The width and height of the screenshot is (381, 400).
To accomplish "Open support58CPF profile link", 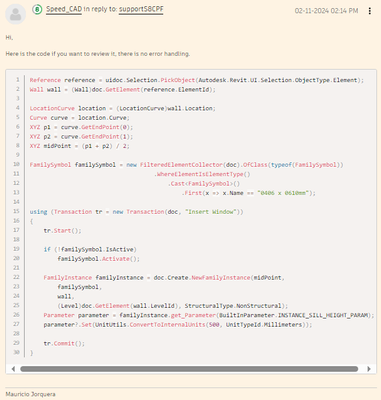I will click(x=141, y=9).
